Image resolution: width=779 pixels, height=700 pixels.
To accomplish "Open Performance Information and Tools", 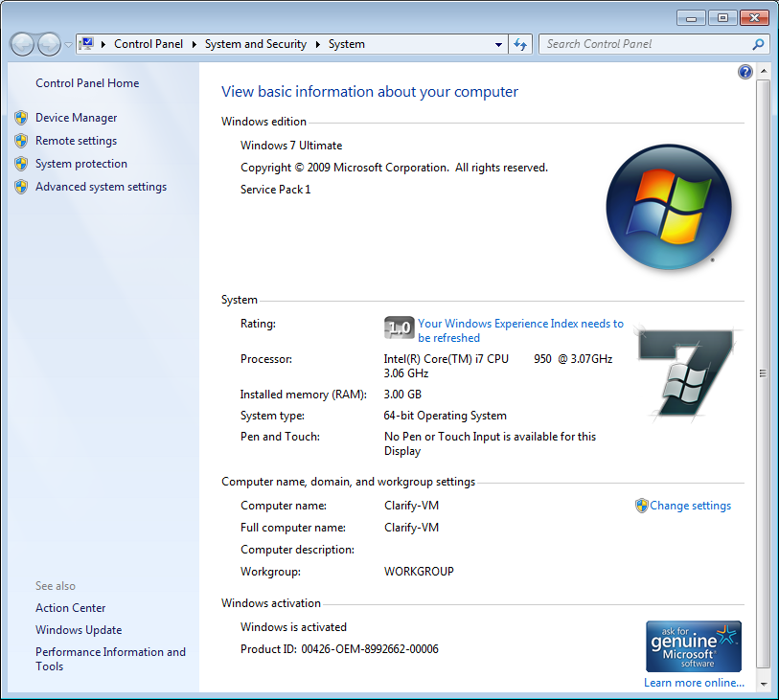I will (110, 659).
